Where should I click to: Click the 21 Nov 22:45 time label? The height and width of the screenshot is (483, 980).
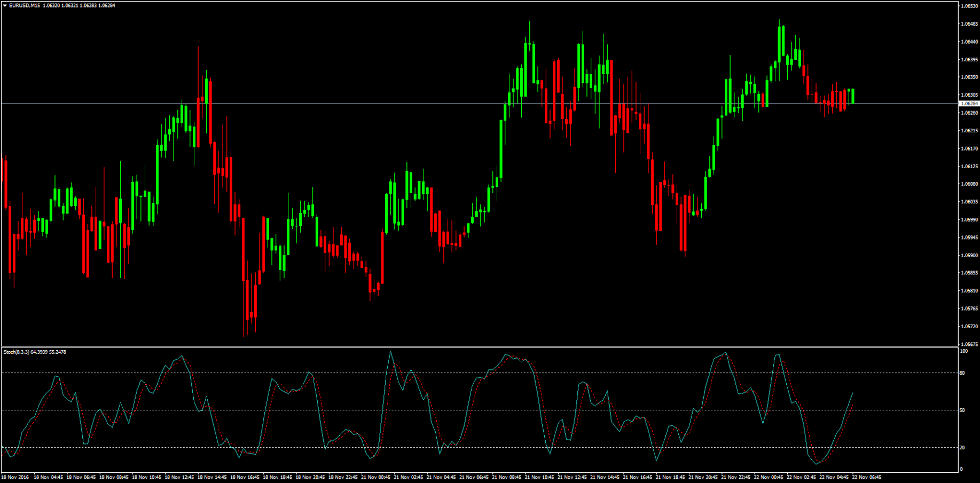[736, 477]
